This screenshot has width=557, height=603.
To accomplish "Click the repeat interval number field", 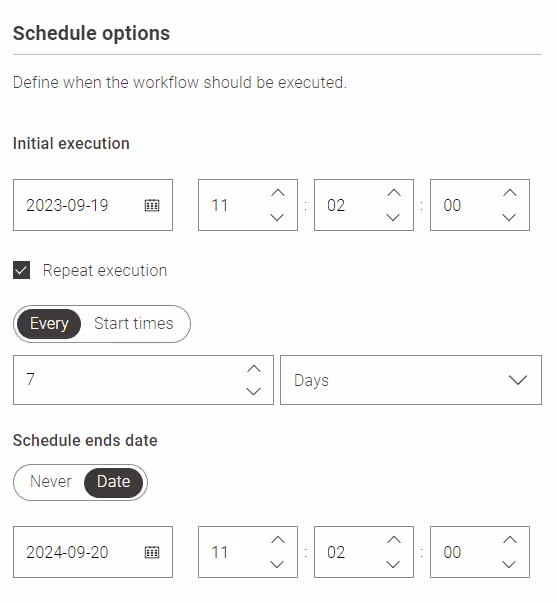I will click(143, 380).
